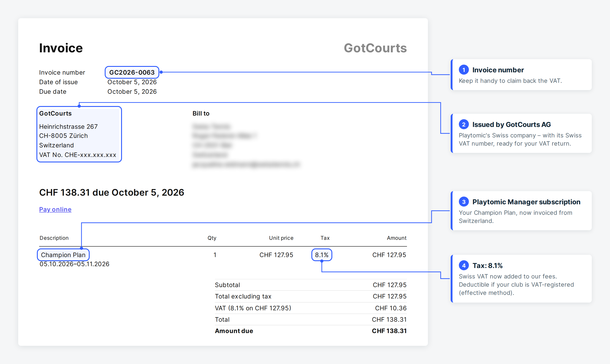
Task: Click the Bill to heading
Action: coord(201,113)
